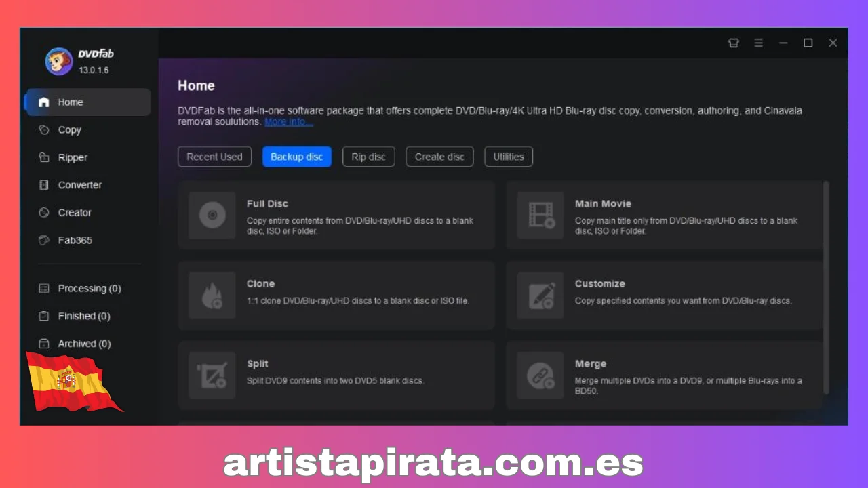The width and height of the screenshot is (868, 488).
Task: Click the Split mode icon
Action: pyautogui.click(x=212, y=375)
